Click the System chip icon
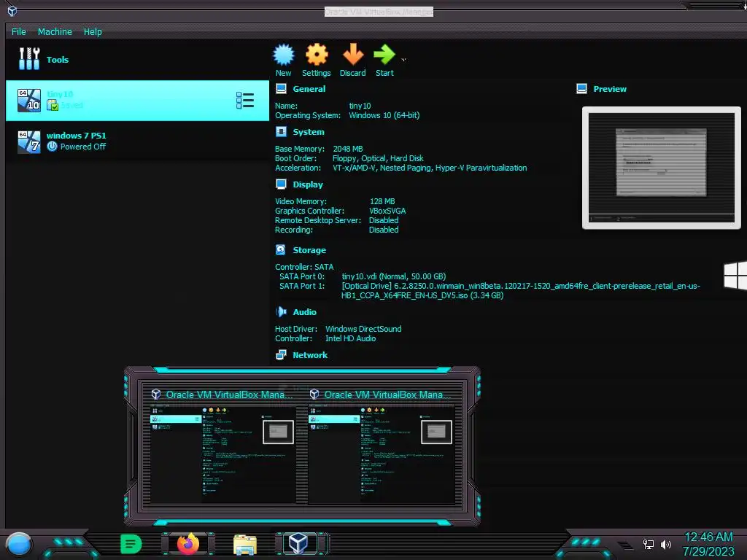The image size is (747, 560). 281,132
